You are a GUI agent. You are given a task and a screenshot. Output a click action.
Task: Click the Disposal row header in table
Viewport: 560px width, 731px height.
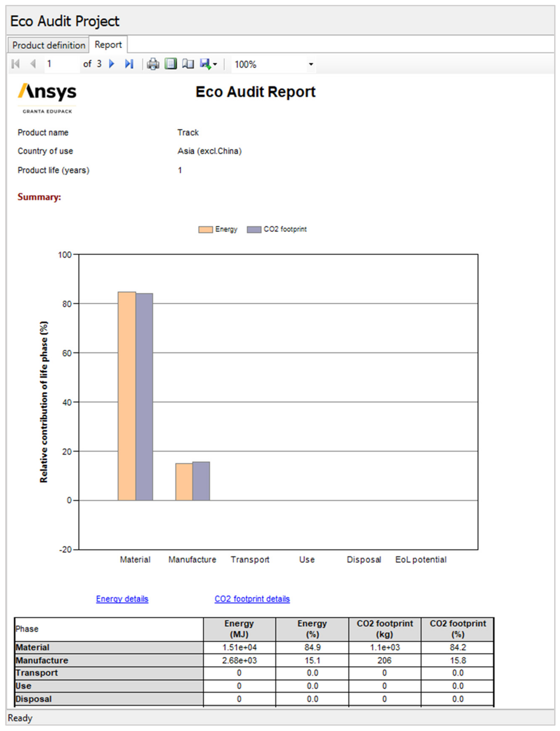click(x=109, y=699)
